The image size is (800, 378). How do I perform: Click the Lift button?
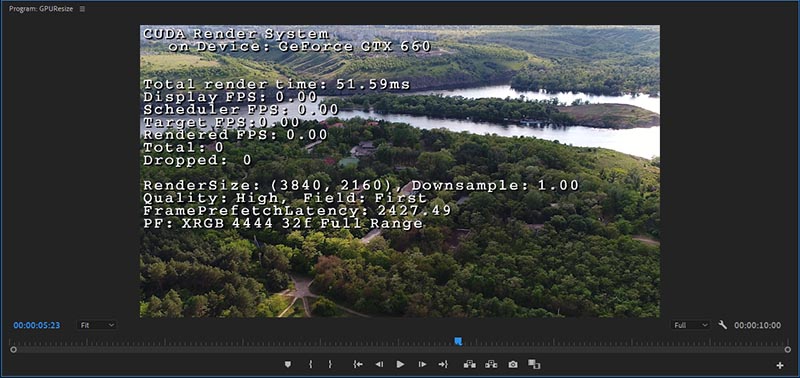pyautogui.click(x=470, y=364)
